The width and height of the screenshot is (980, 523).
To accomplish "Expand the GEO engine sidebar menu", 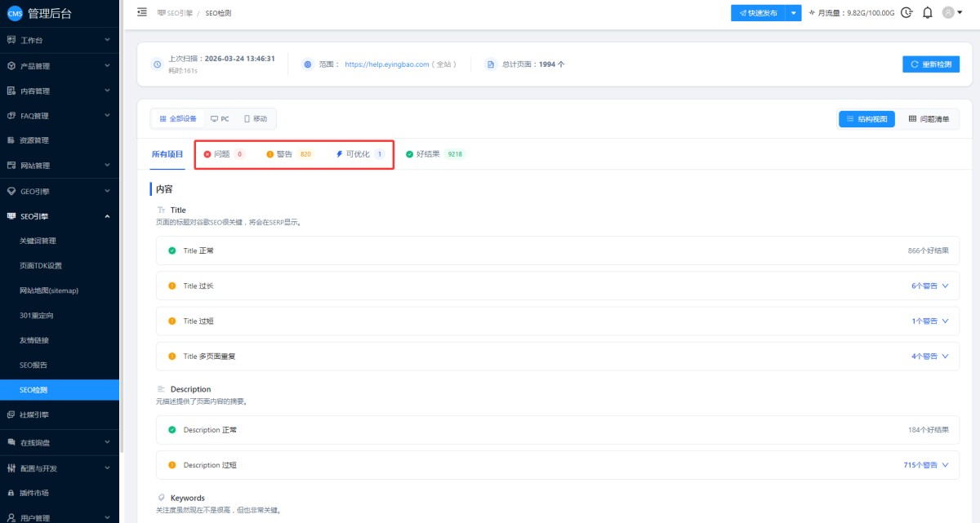I will (x=59, y=192).
